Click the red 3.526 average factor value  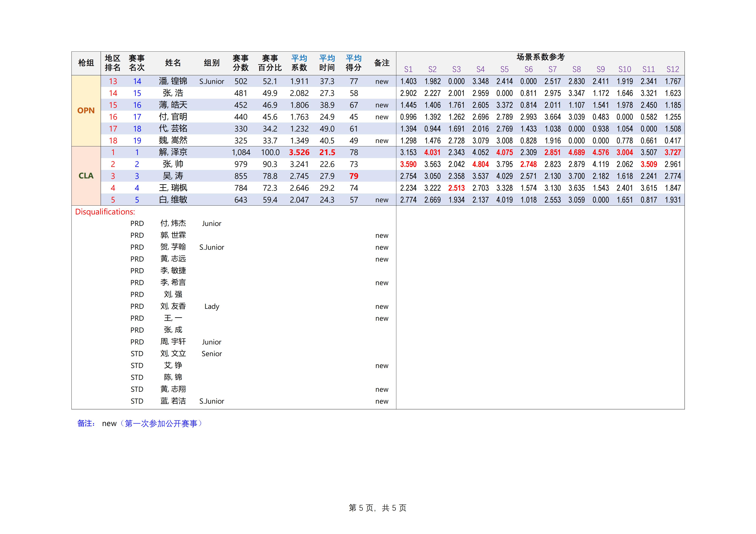(x=299, y=152)
